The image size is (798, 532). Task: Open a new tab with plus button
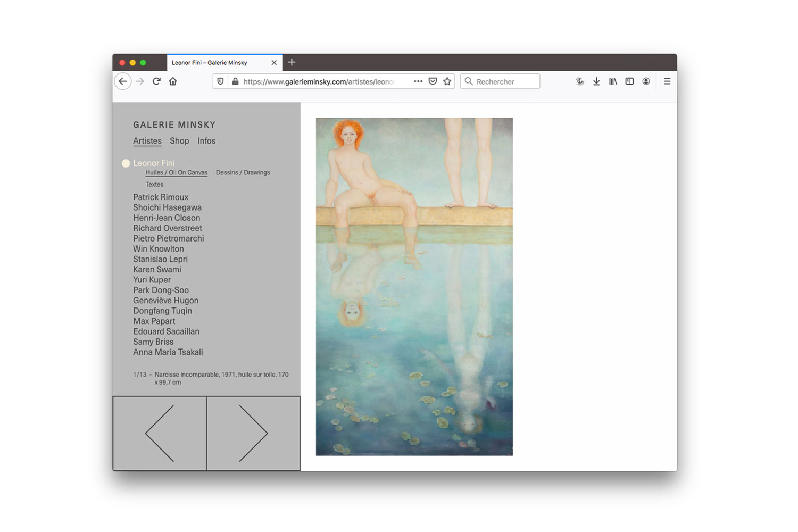pyautogui.click(x=292, y=62)
